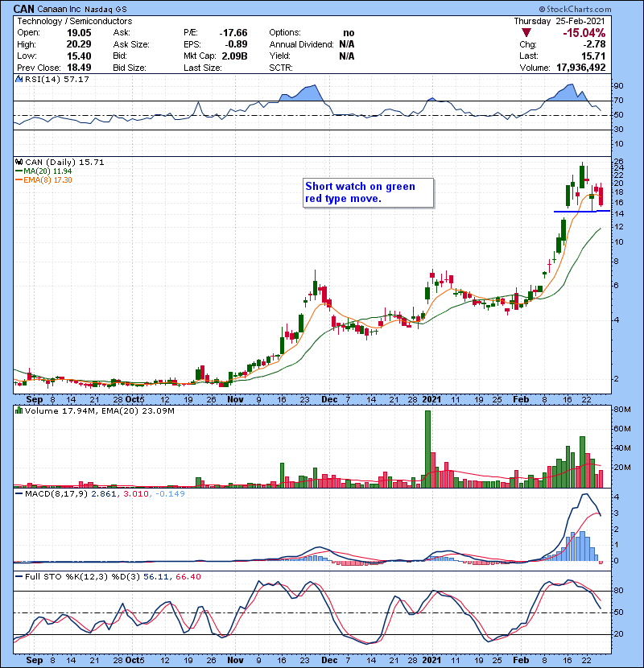Click the dark blue MACD legend line marker
The height and width of the screenshot is (668, 644).
tap(19, 494)
